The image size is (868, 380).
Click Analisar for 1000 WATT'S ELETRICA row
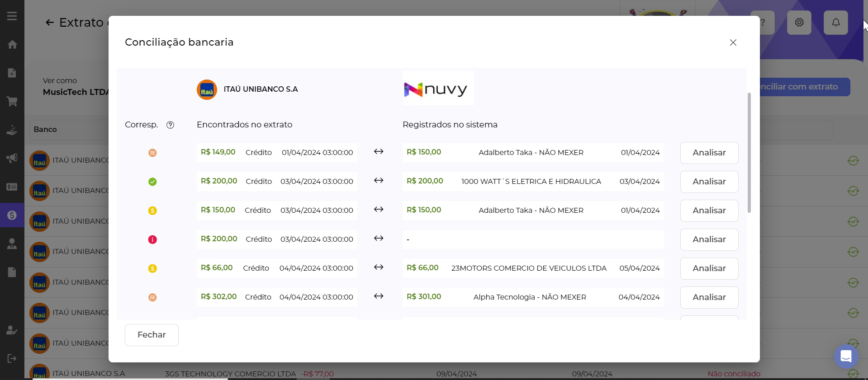tap(709, 182)
